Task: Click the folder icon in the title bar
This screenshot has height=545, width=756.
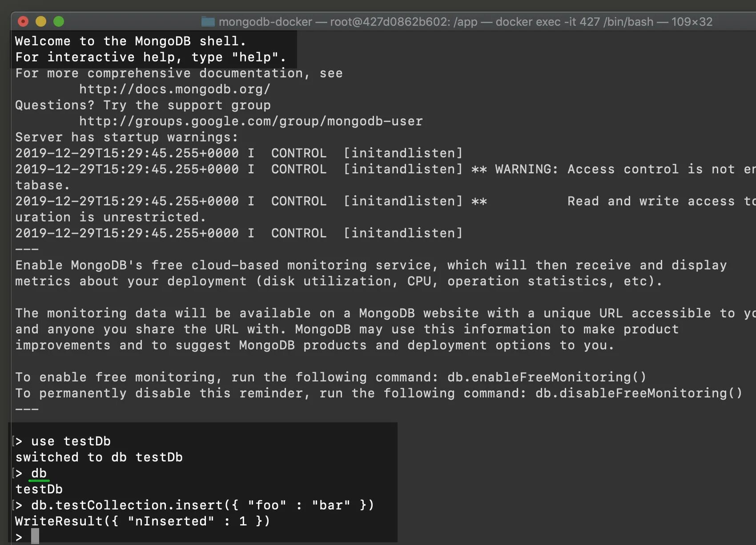Action: coord(208,21)
